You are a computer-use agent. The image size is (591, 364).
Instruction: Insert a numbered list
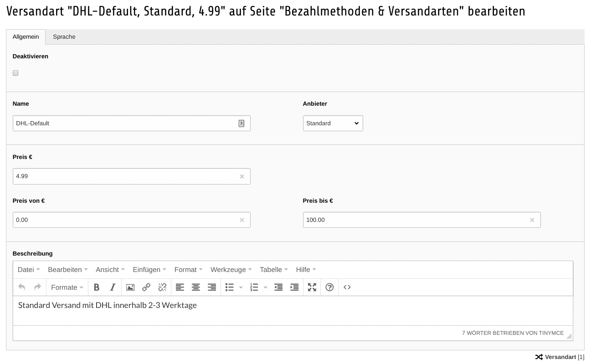coord(254,287)
